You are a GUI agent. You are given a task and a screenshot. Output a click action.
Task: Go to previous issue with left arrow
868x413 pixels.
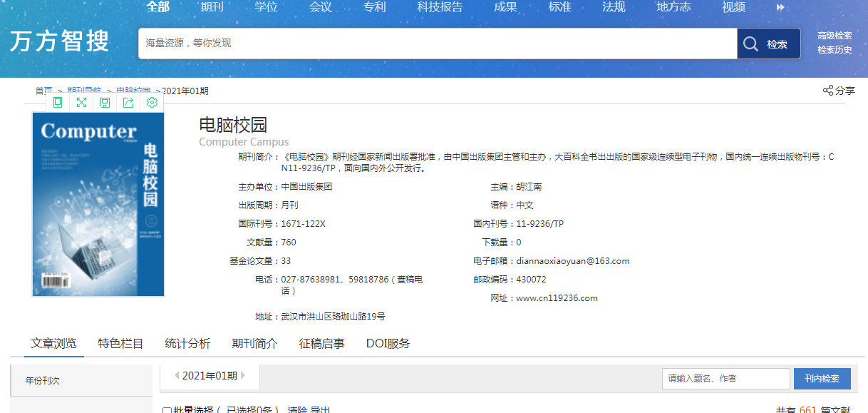point(177,375)
